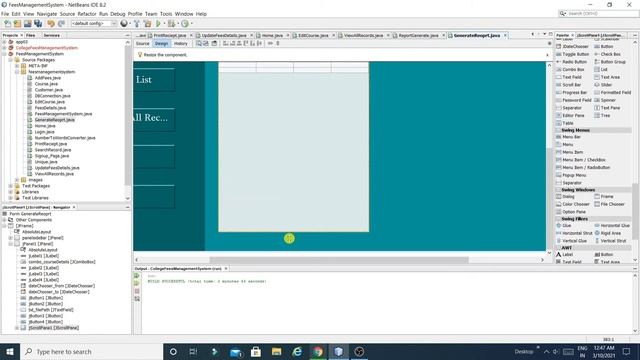The width and height of the screenshot is (640, 360).
Task: Switch to the History view
Action: tap(180, 43)
